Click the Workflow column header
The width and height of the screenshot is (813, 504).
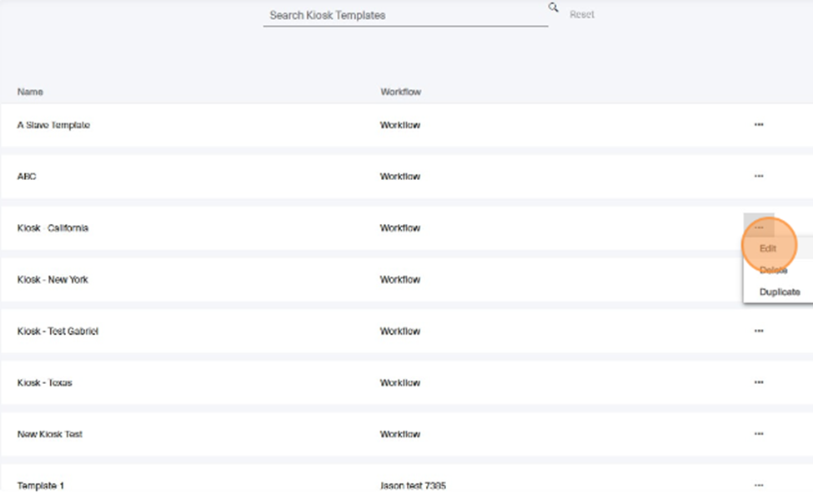(x=400, y=92)
